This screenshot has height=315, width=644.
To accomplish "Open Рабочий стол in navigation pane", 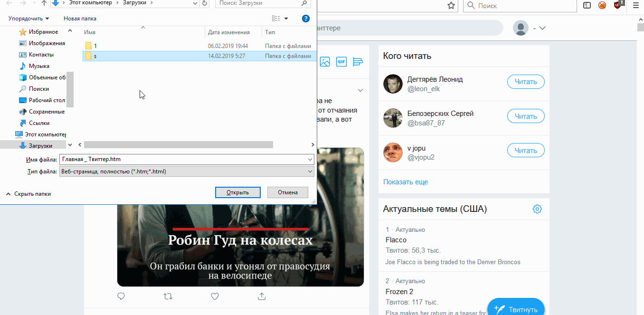I will [x=47, y=100].
